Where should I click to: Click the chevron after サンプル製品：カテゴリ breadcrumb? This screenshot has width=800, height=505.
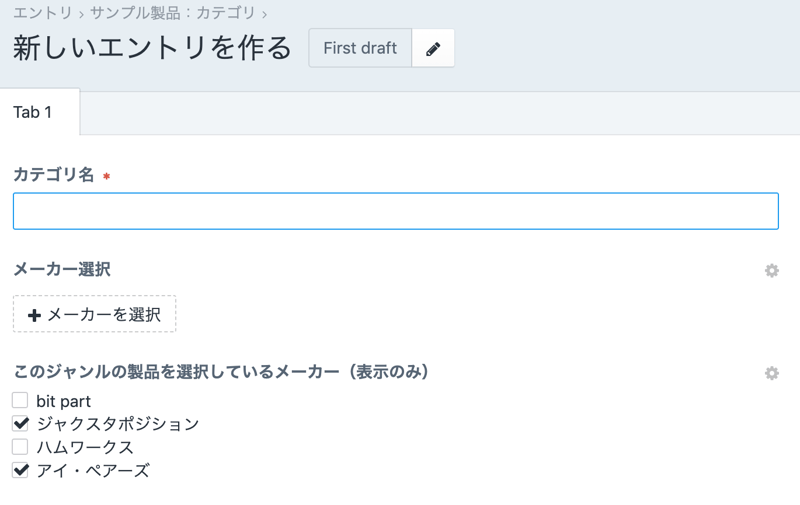pyautogui.click(x=265, y=14)
